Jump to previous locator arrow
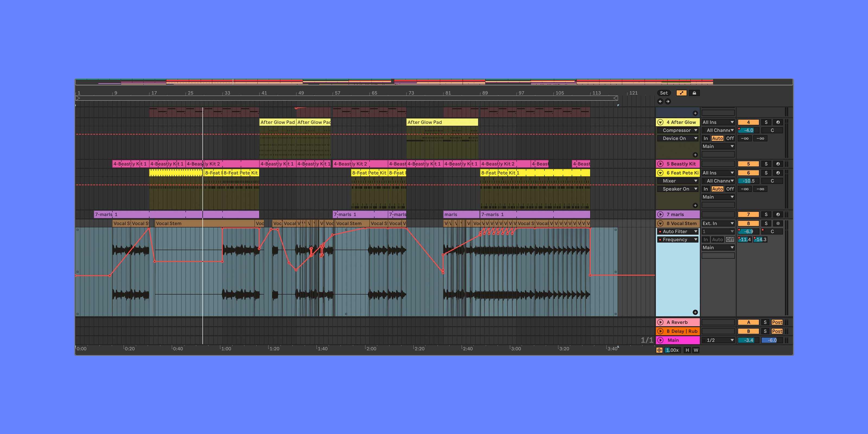This screenshot has width=868, height=434. 660,101
